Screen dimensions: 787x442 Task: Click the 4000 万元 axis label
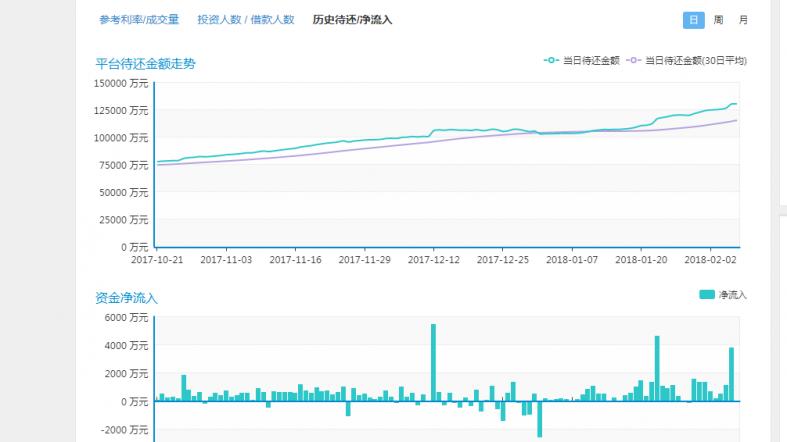(x=126, y=345)
